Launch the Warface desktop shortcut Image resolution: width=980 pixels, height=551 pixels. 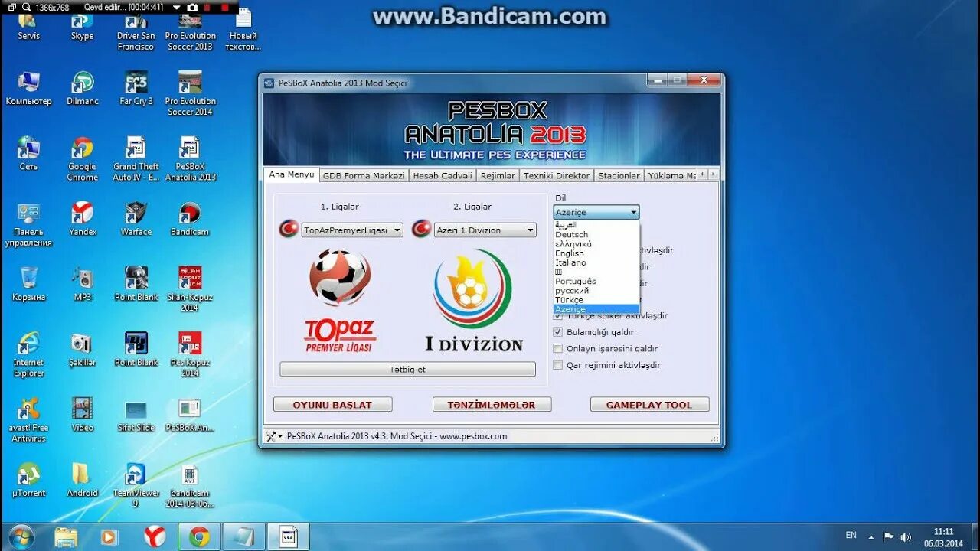tap(136, 219)
